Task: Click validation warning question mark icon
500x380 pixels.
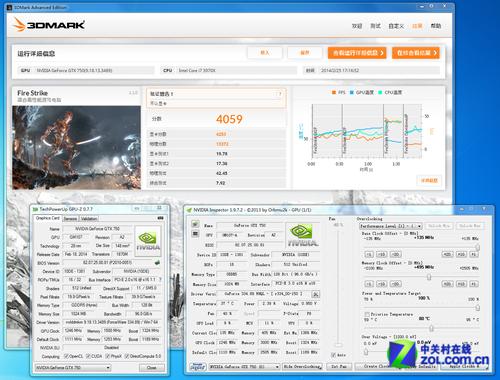Action: [x=280, y=94]
